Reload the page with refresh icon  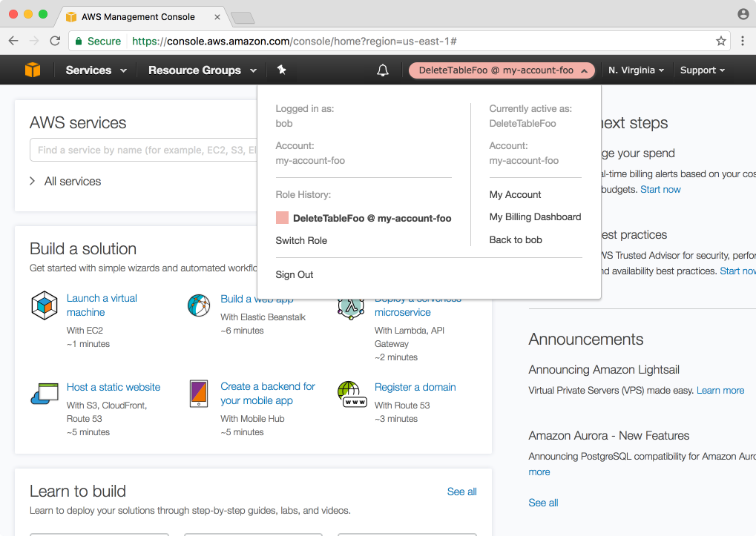[55, 41]
